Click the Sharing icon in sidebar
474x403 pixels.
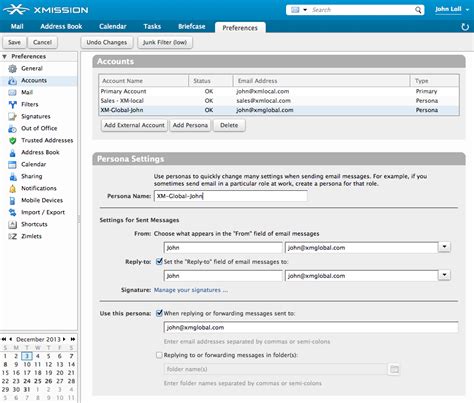coord(12,177)
